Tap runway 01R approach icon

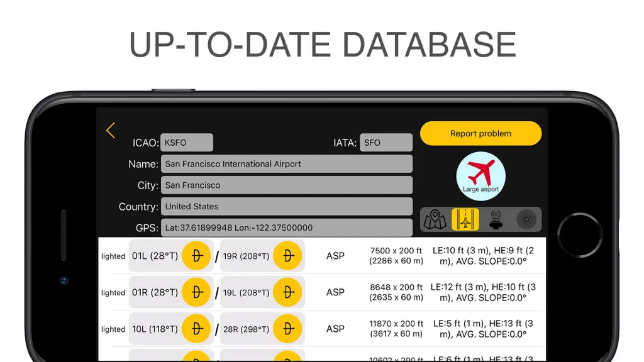(x=196, y=292)
